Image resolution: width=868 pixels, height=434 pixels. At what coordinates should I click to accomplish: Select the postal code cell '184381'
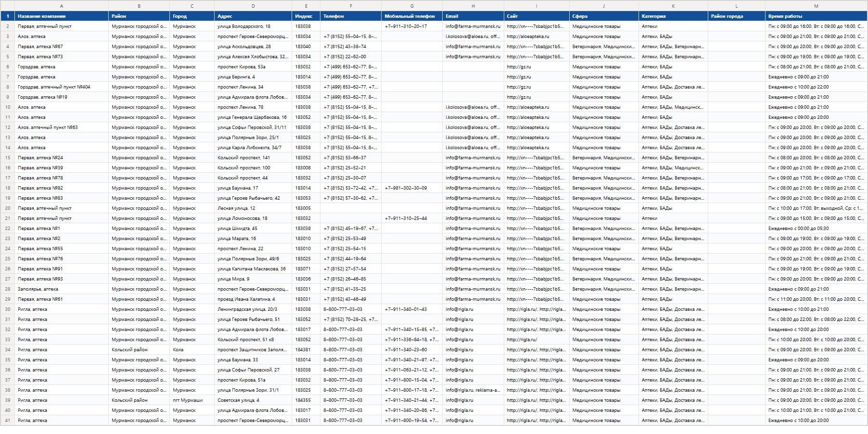tap(306, 350)
